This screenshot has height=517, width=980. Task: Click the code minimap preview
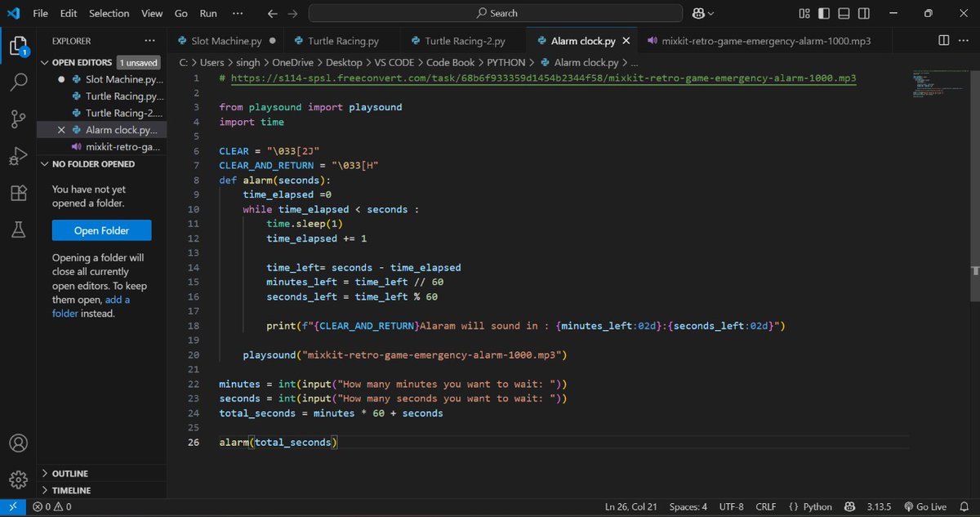[x=939, y=85]
